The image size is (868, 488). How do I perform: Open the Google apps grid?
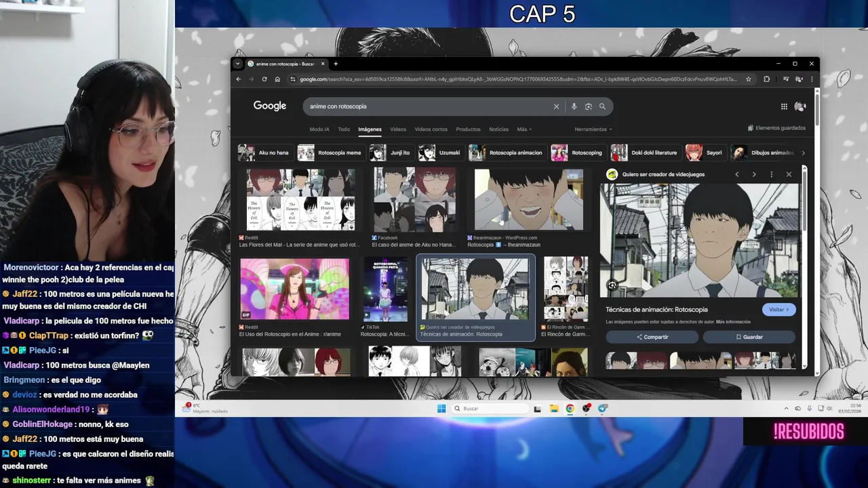[784, 106]
